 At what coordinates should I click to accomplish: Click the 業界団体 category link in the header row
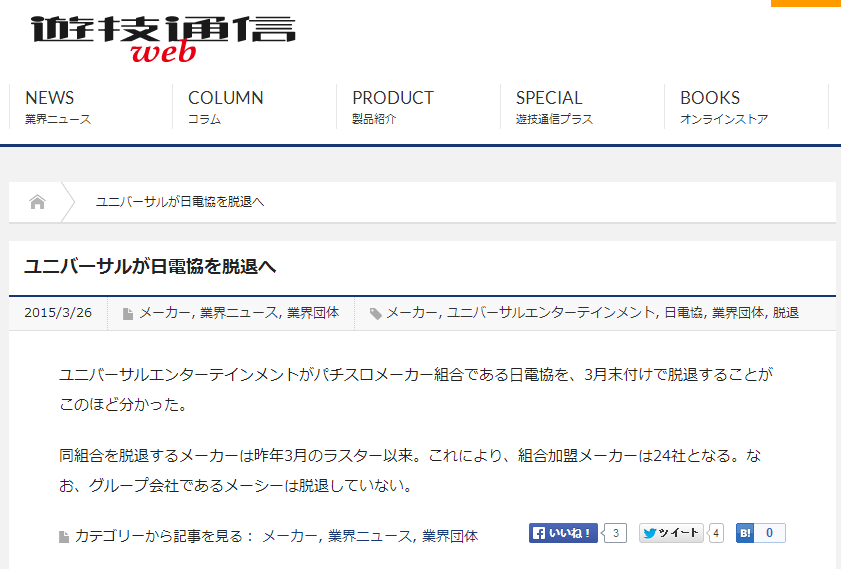313,313
